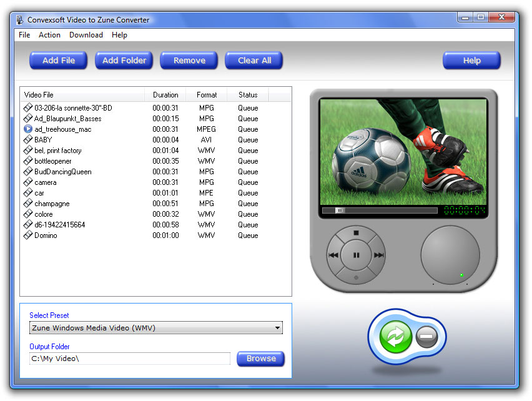Click the Add Folder button
532x401 pixels.
tap(124, 61)
